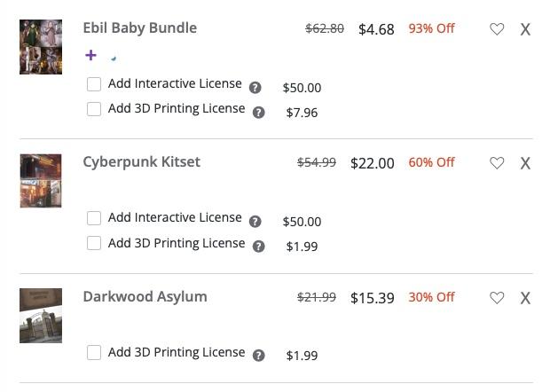The image size is (550, 392).
Task: Remove Ebil Baby Bundle from cart
Action: (x=525, y=29)
